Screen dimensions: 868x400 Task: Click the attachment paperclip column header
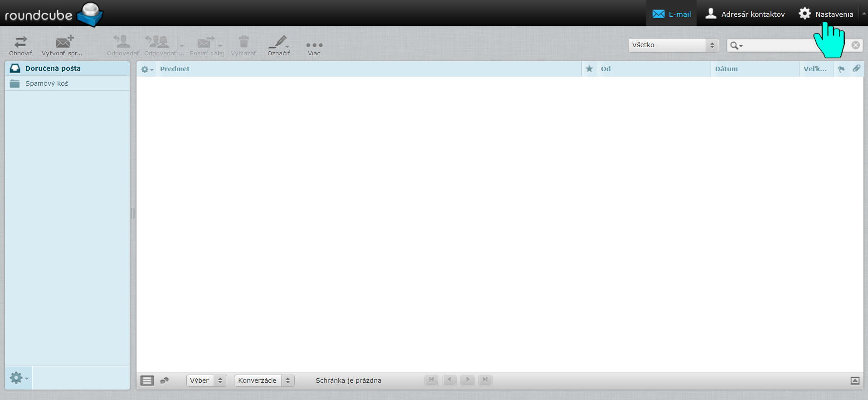click(856, 68)
